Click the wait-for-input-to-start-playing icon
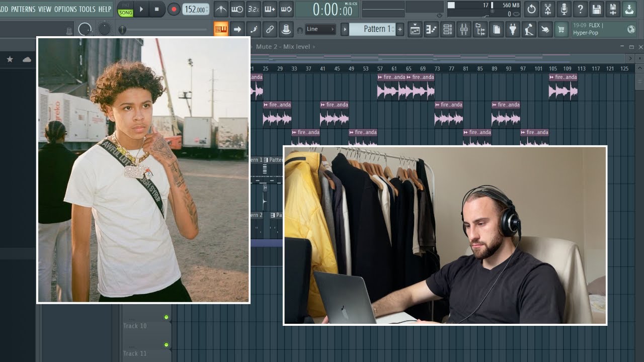This screenshot has height=362, width=644. click(237, 9)
